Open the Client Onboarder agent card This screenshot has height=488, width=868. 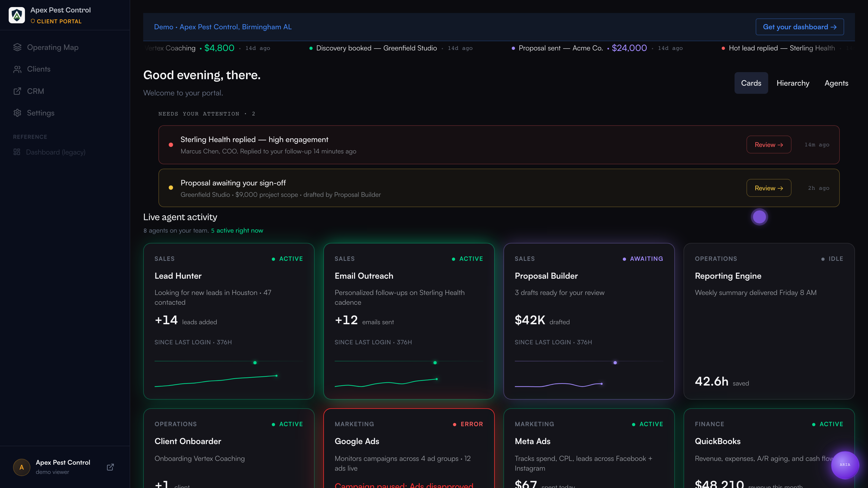[229, 448]
